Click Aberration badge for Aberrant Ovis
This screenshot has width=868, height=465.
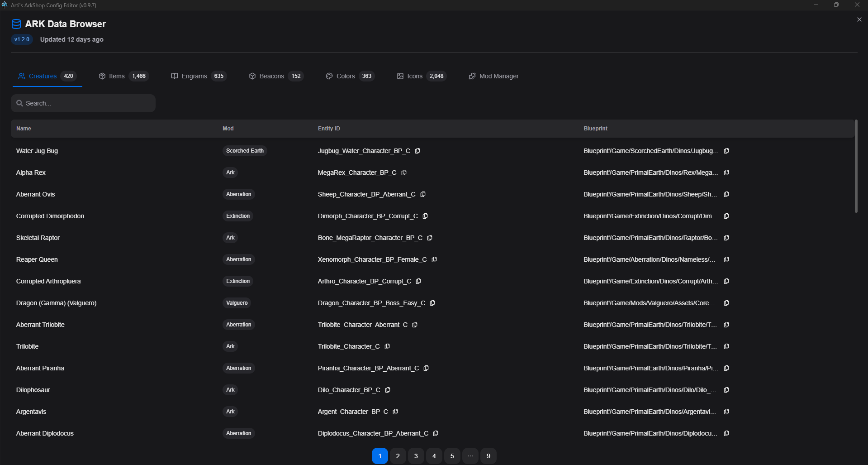coord(239,194)
